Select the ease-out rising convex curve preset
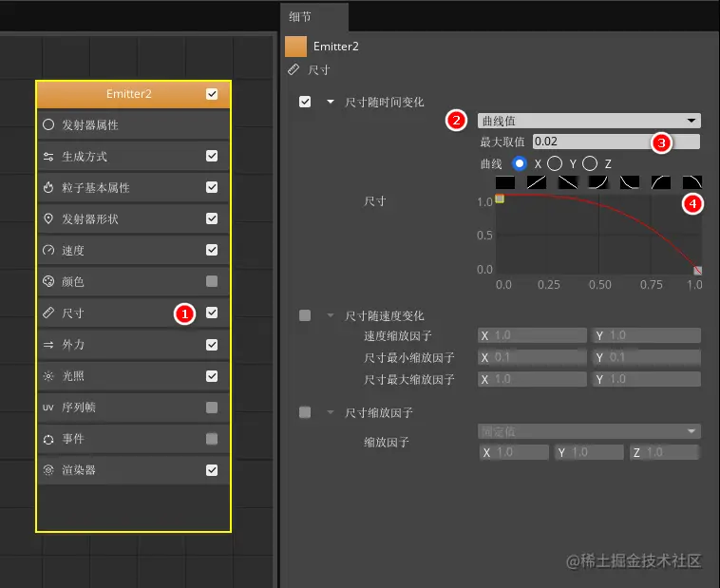Viewport: 720px width, 588px height. [x=661, y=182]
